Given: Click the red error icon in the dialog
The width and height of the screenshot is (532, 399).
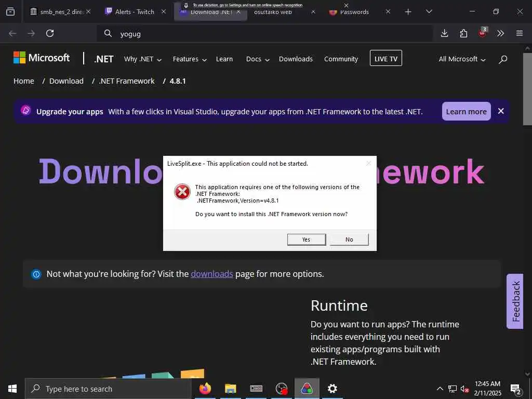Looking at the screenshot, I should pos(182,192).
